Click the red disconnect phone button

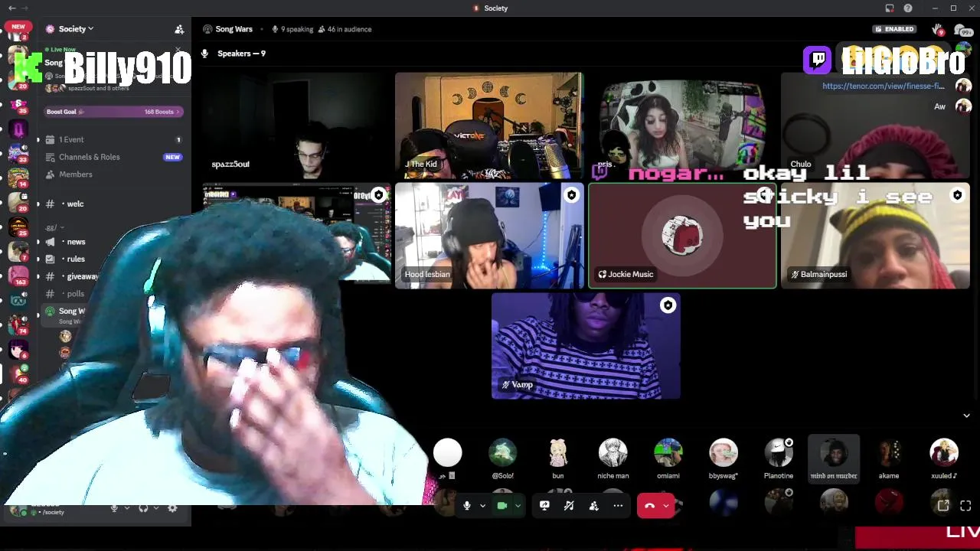click(x=650, y=506)
